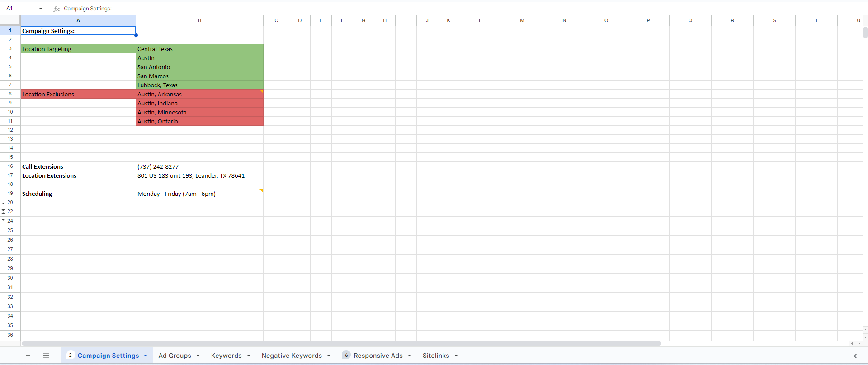The height and width of the screenshot is (365, 868).
Task: Select the red Austin, Arkansas cell
Action: [x=199, y=94]
